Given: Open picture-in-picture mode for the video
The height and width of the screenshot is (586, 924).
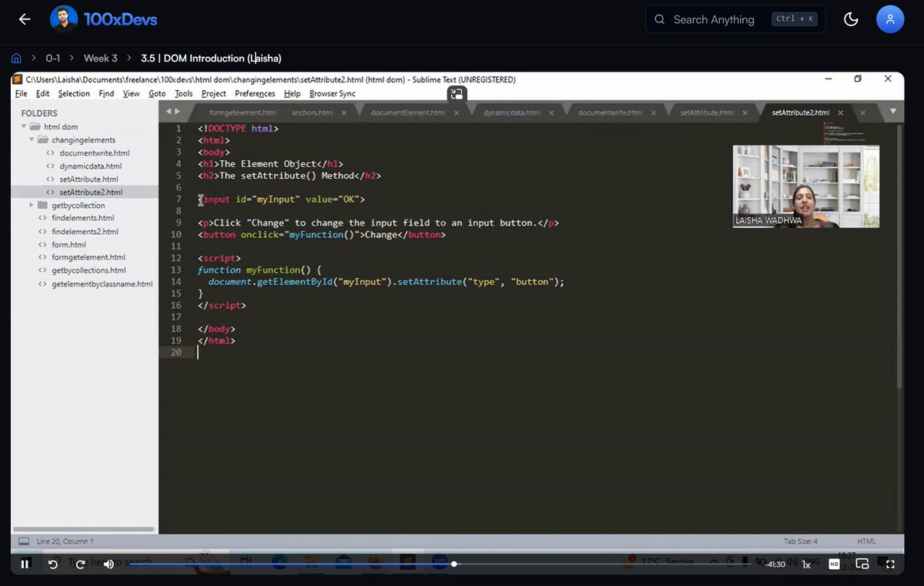Looking at the screenshot, I should point(862,564).
